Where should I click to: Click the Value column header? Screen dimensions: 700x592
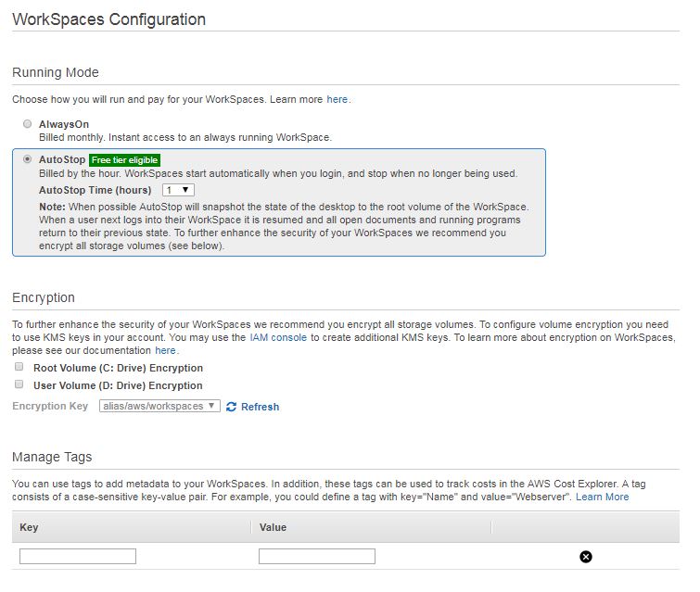click(273, 527)
